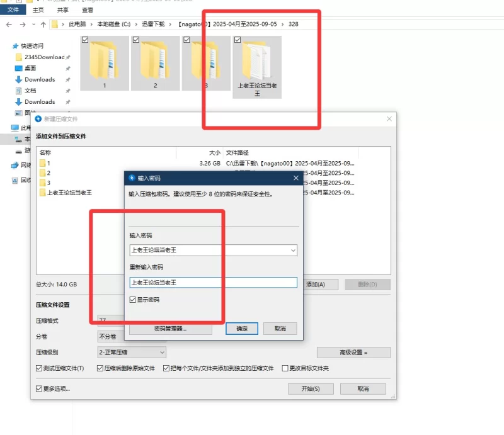Open the 分卷 dropdown showing 不分卷
The height and width of the screenshot is (435, 504).
coord(111,336)
